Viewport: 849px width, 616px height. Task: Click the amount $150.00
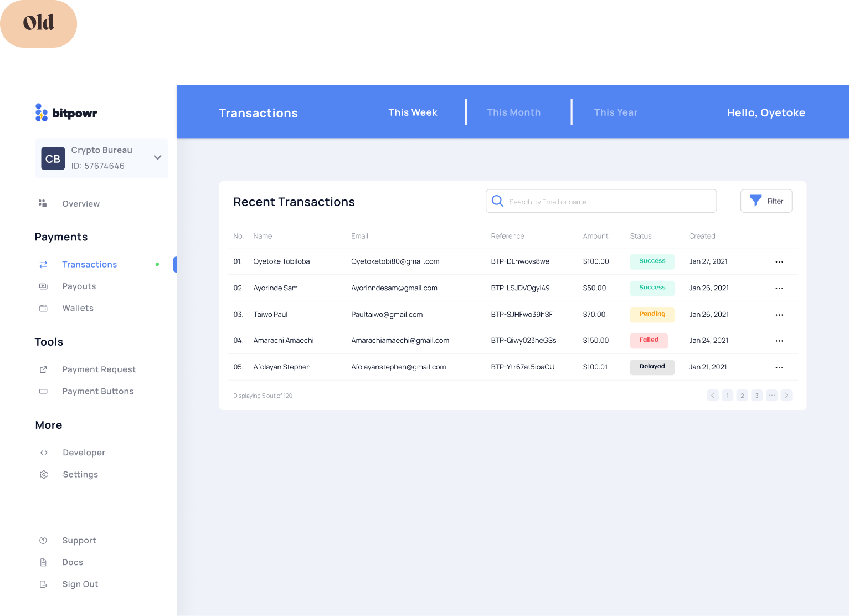point(596,341)
